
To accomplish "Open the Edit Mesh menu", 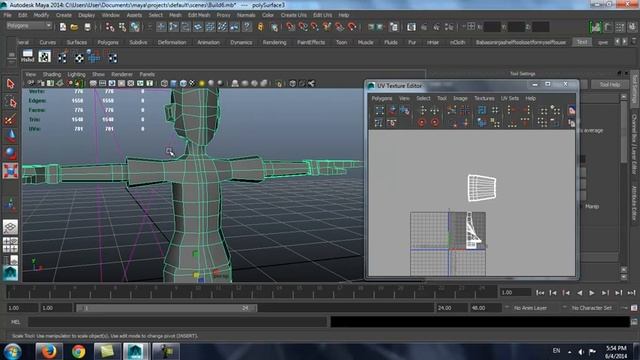I will pyautogui.click(x=199, y=15).
